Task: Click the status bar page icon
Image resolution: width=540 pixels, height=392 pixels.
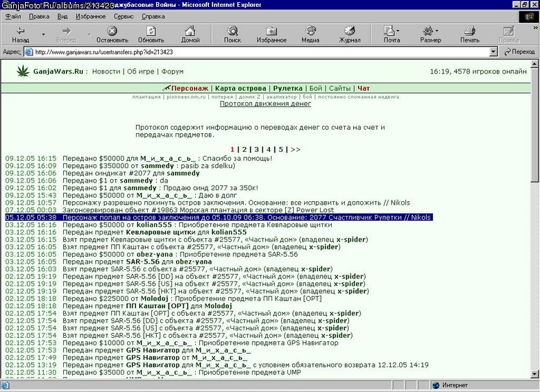Action: (x=5, y=385)
